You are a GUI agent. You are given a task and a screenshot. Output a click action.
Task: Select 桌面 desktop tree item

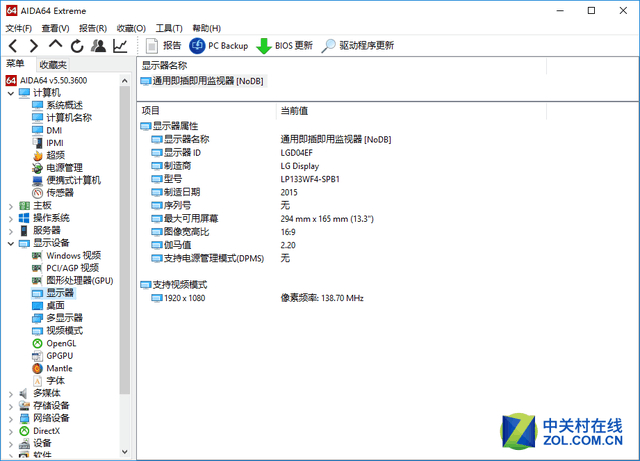[x=49, y=305]
